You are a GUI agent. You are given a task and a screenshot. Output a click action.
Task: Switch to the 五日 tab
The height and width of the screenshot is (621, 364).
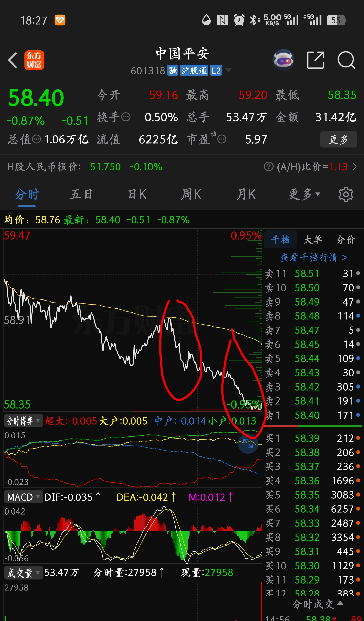(x=81, y=194)
